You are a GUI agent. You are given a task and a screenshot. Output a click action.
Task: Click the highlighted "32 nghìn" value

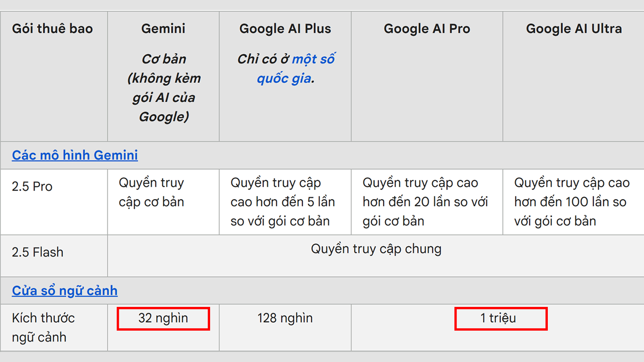(163, 319)
